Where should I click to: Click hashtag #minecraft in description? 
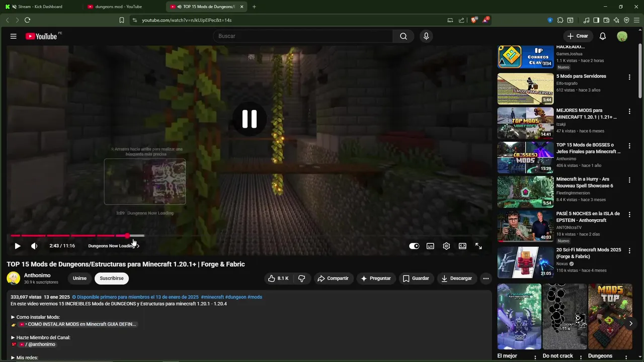pyautogui.click(x=212, y=297)
